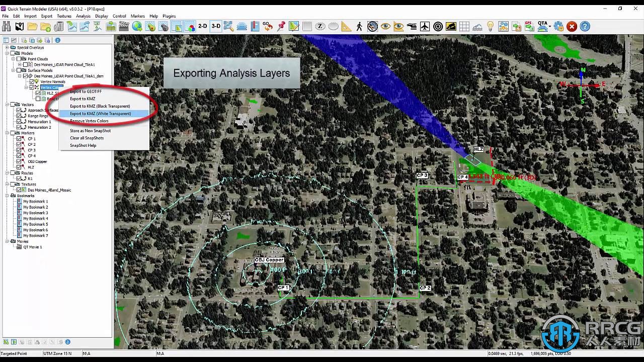Click the globe Google Earth icon
The height and width of the screenshot is (362, 644).
click(x=137, y=26)
